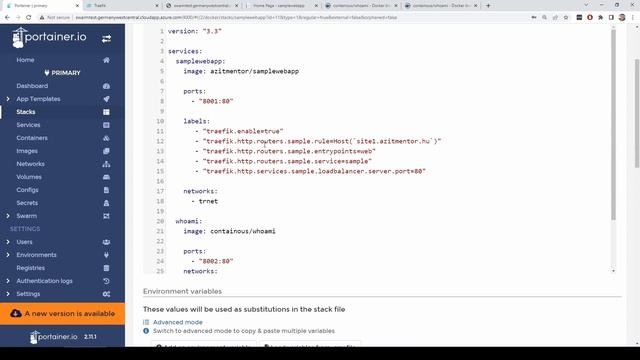Click the Volumes sidebar link
Image resolution: width=640 pixels, height=360 pixels.
pos(29,177)
